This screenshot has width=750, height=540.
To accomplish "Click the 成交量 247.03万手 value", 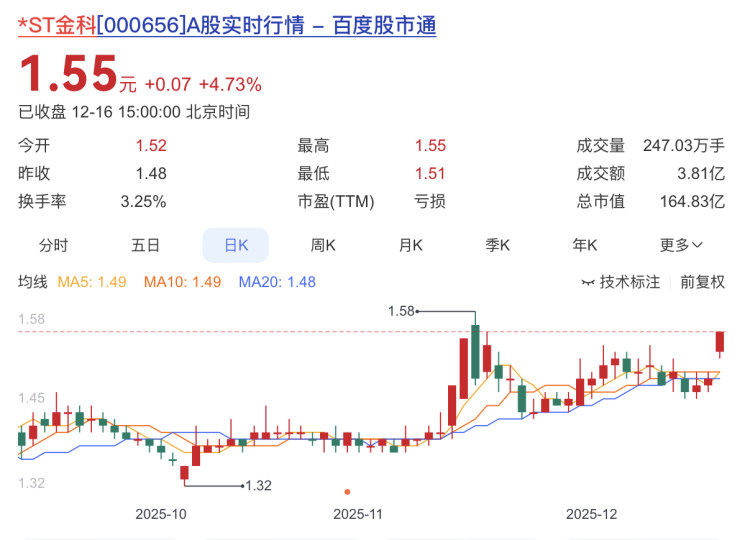I will 684,145.
